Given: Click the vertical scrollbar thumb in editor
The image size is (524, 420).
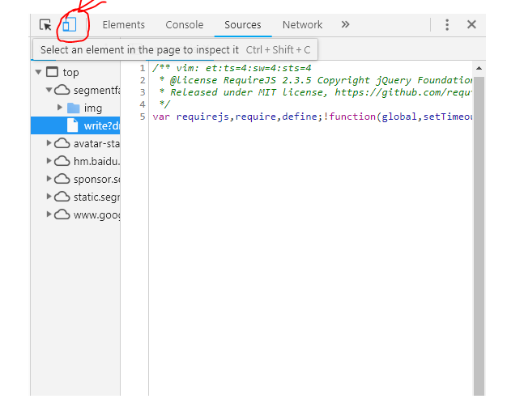Looking at the screenshot, I should [479, 236].
